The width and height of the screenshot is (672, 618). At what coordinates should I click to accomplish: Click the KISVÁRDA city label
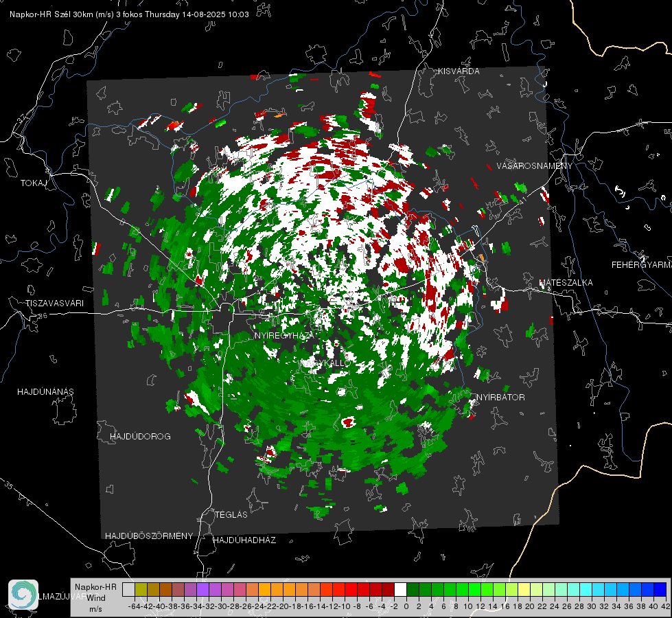(x=459, y=71)
